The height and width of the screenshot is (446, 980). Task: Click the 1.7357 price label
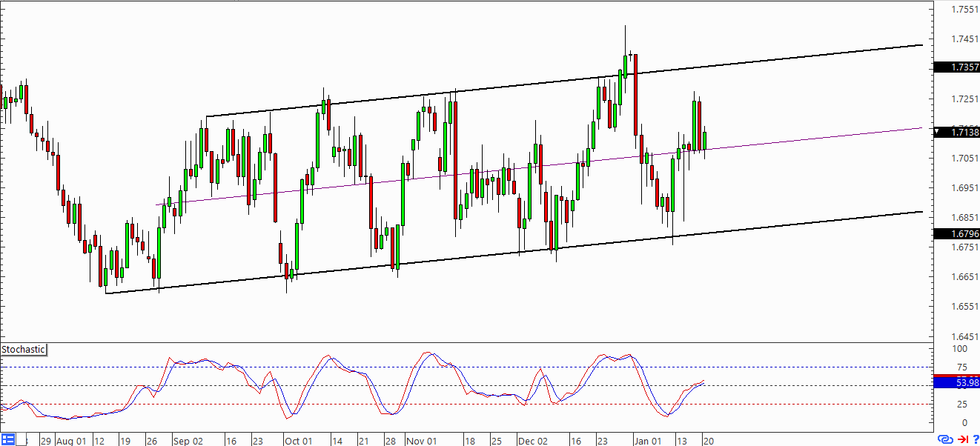[x=956, y=67]
